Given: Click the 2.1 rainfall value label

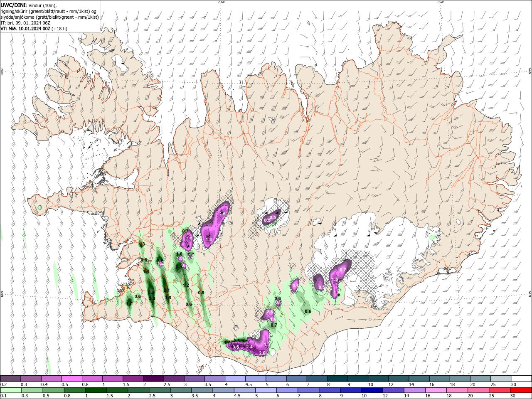Looking at the screenshot, I should click(167, 291).
